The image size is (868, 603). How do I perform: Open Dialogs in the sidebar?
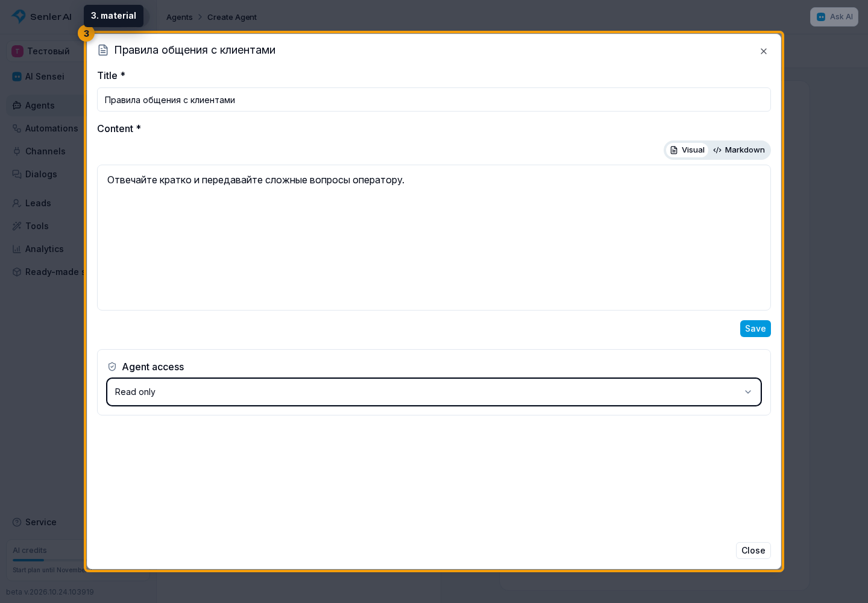45,174
